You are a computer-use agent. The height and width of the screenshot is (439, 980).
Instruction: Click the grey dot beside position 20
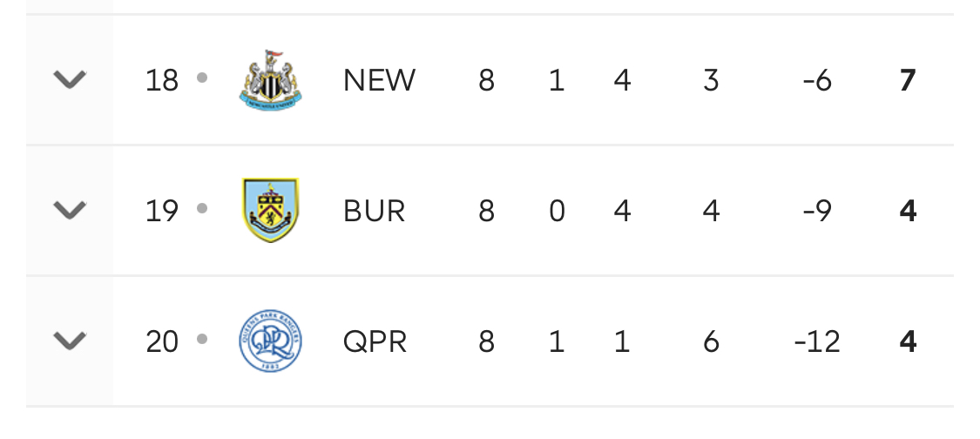pos(202,339)
